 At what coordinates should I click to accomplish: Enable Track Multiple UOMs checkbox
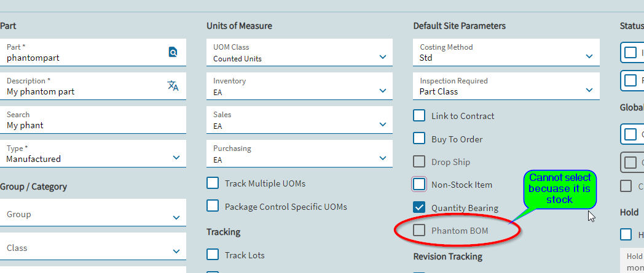pyautogui.click(x=213, y=183)
